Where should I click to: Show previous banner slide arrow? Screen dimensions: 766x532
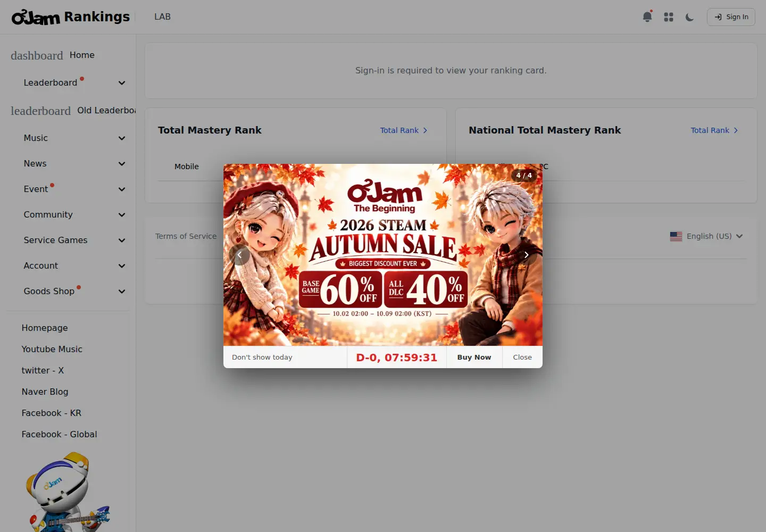[x=239, y=255]
